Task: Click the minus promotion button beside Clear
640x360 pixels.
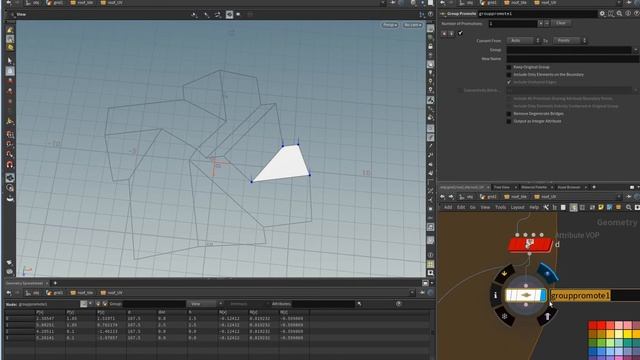Action: pos(547,23)
